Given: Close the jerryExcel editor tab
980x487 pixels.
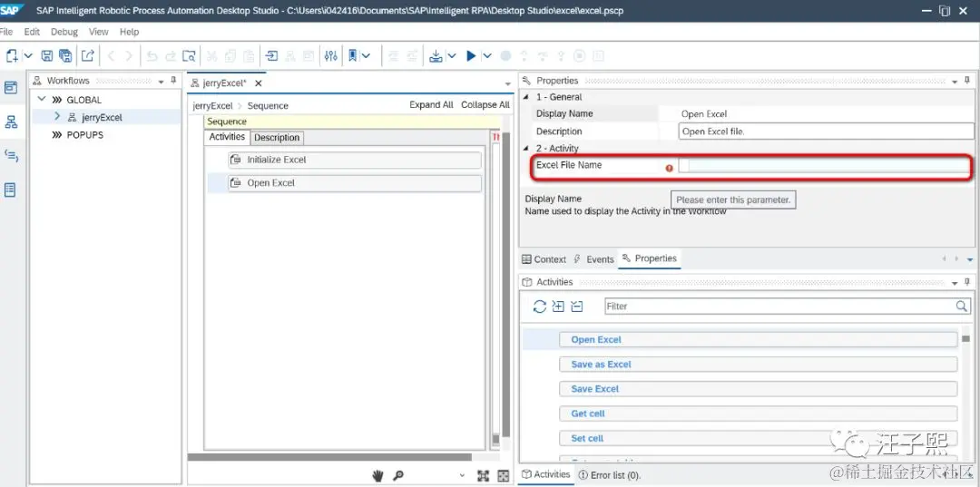Looking at the screenshot, I should pos(258,83).
